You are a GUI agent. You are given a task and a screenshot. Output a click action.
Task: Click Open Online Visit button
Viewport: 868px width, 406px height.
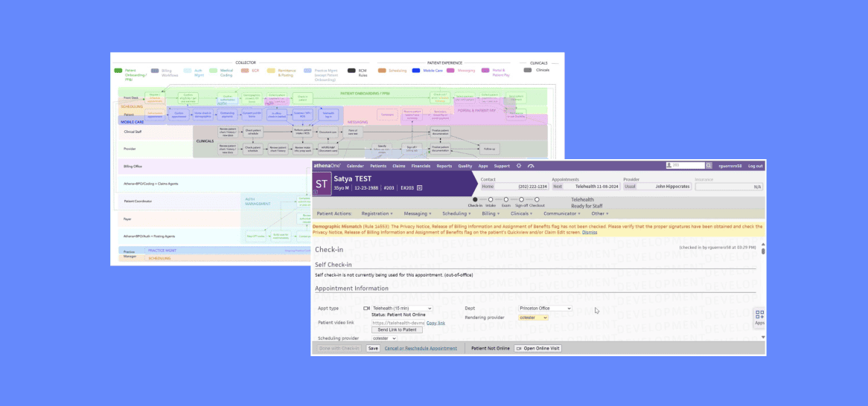(x=538, y=348)
